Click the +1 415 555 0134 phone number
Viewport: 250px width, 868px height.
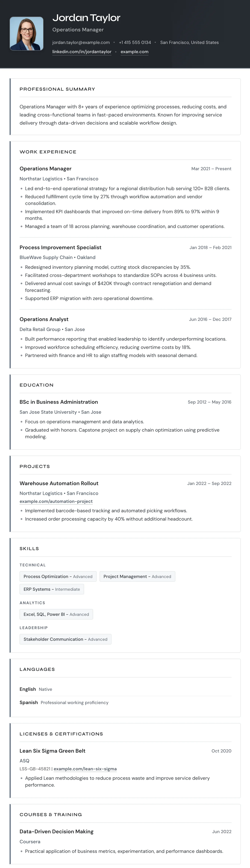point(135,42)
